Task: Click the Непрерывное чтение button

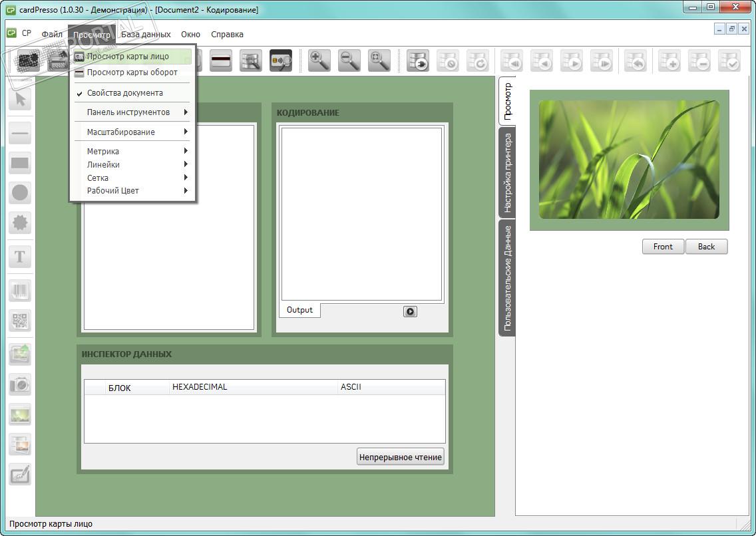Action: click(x=400, y=457)
